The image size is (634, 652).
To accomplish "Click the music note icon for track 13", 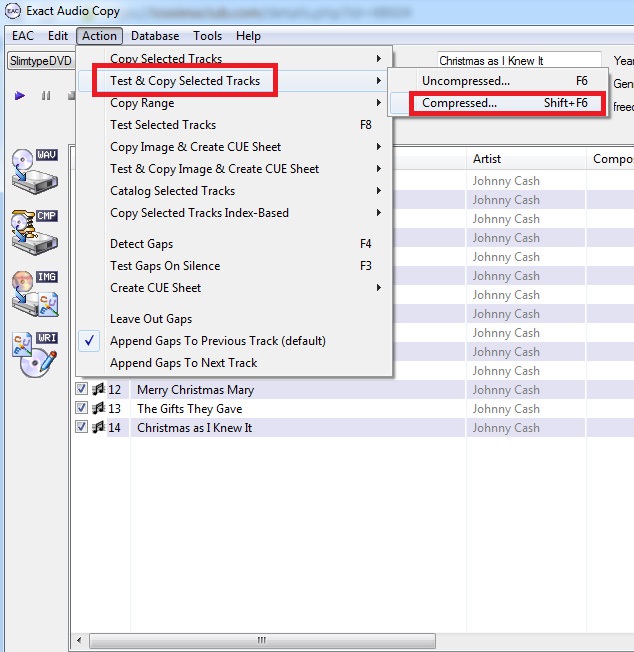I will point(99,408).
